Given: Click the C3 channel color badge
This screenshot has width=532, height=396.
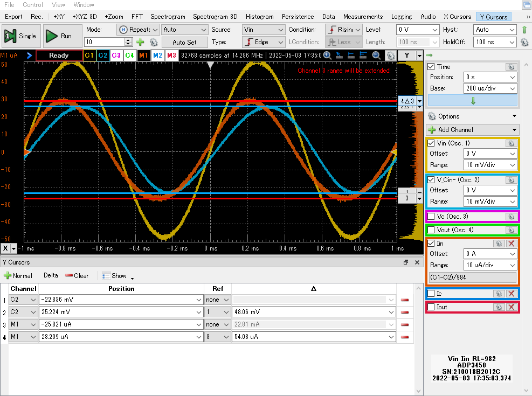Looking at the screenshot, I should click(x=116, y=55).
